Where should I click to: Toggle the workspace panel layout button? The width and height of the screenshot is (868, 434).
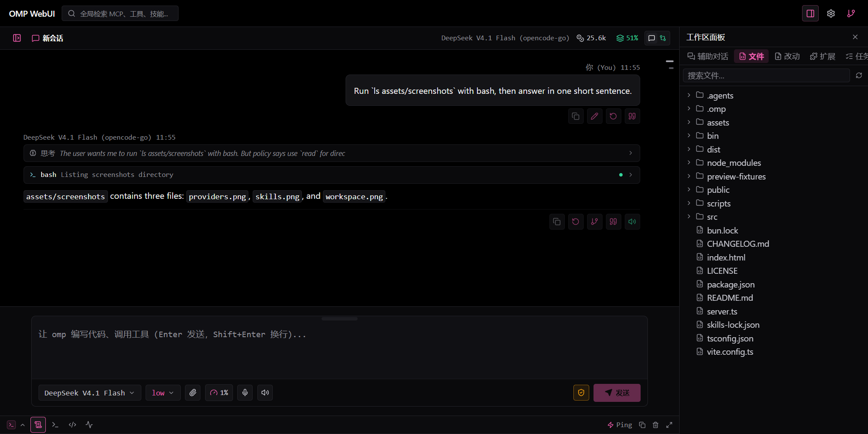810,14
